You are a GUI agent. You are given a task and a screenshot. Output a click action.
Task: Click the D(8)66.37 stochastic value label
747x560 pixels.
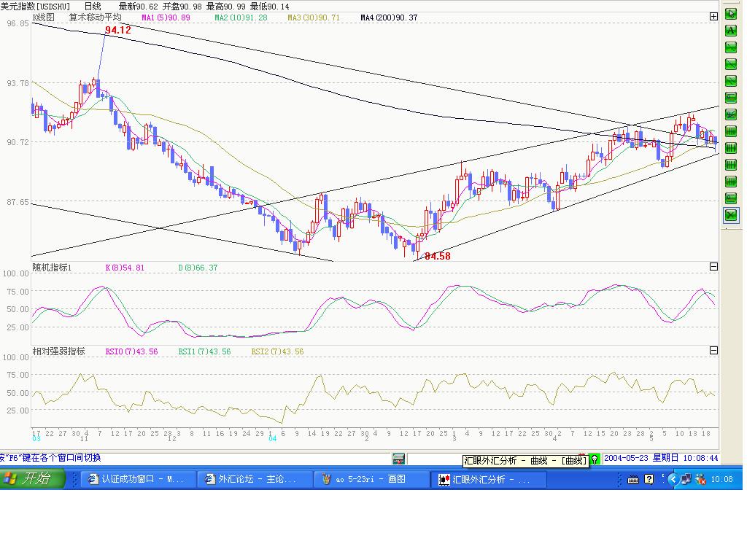[x=198, y=268]
